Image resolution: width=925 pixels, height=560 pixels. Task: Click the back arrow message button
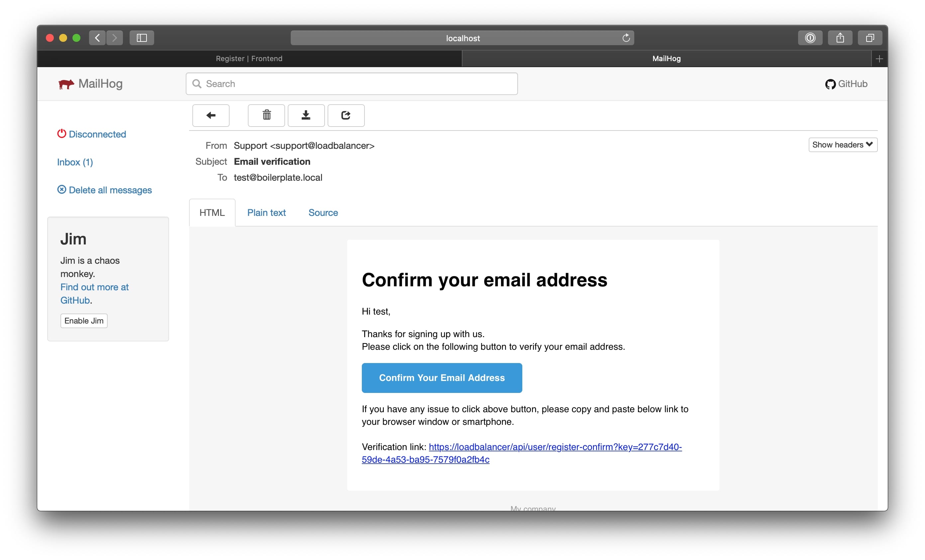[211, 115]
